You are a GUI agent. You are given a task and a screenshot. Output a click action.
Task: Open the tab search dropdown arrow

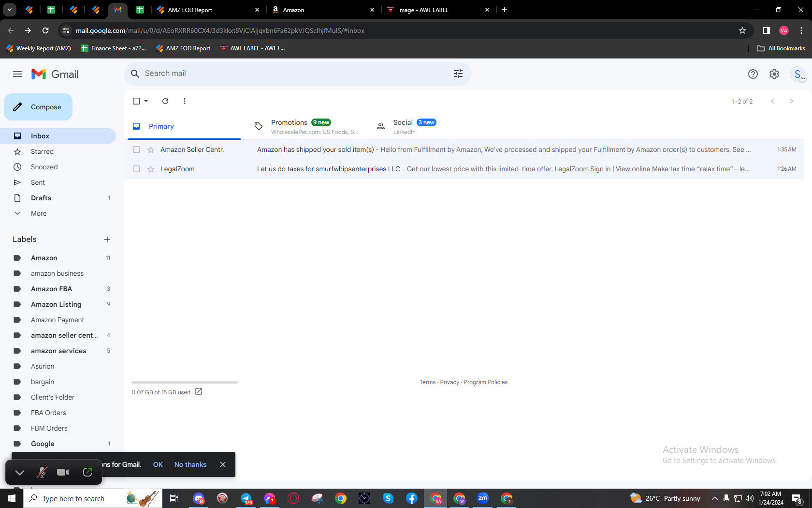coord(9,10)
